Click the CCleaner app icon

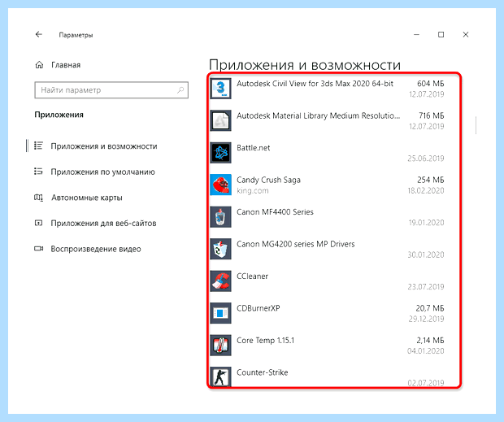click(220, 281)
